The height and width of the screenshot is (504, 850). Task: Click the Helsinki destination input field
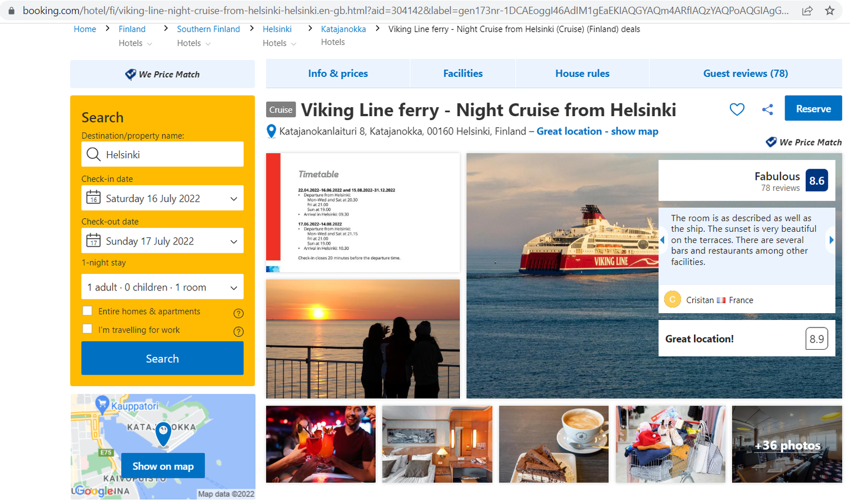(162, 154)
